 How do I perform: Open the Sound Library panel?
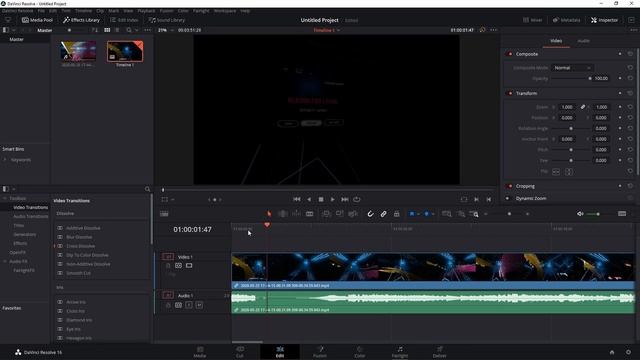coord(167,20)
